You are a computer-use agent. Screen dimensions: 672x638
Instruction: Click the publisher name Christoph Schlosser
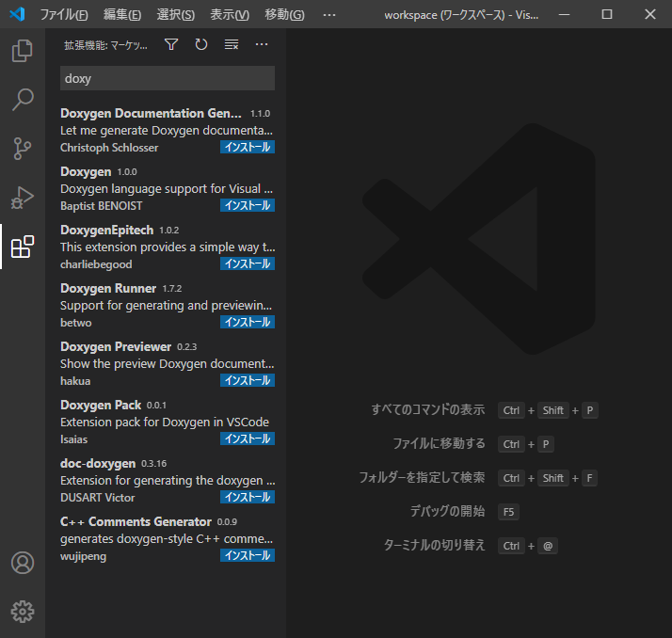[x=109, y=148]
